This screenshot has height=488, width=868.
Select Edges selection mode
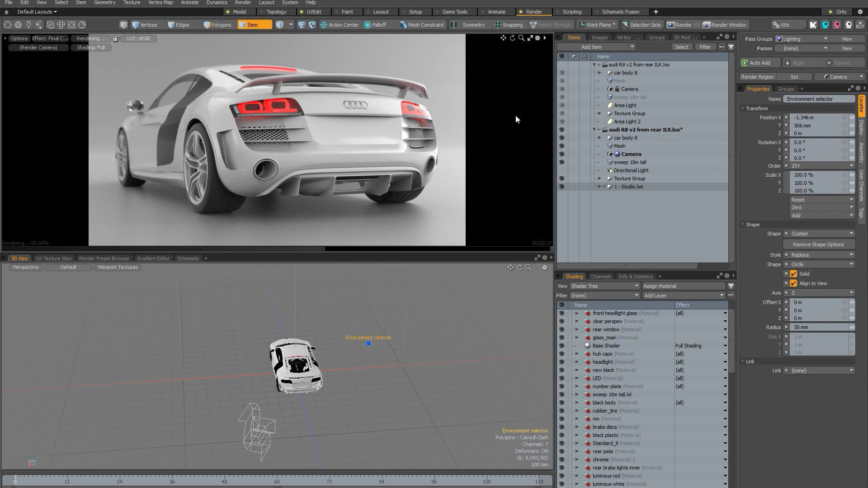178,25
